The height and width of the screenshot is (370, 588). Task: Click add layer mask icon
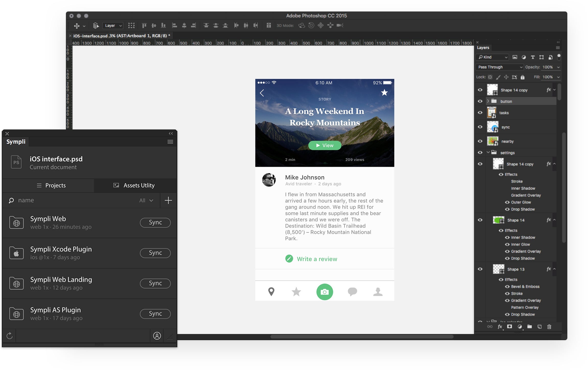pos(510,326)
